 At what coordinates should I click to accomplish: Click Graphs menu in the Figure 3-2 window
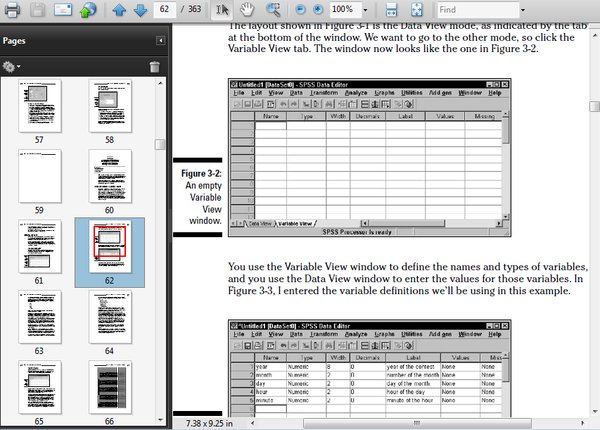point(384,93)
